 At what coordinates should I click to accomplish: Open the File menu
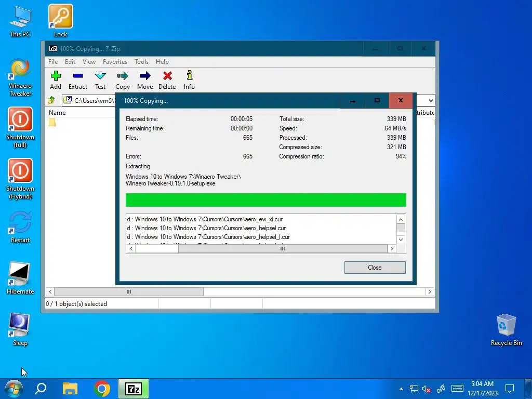pyautogui.click(x=53, y=62)
